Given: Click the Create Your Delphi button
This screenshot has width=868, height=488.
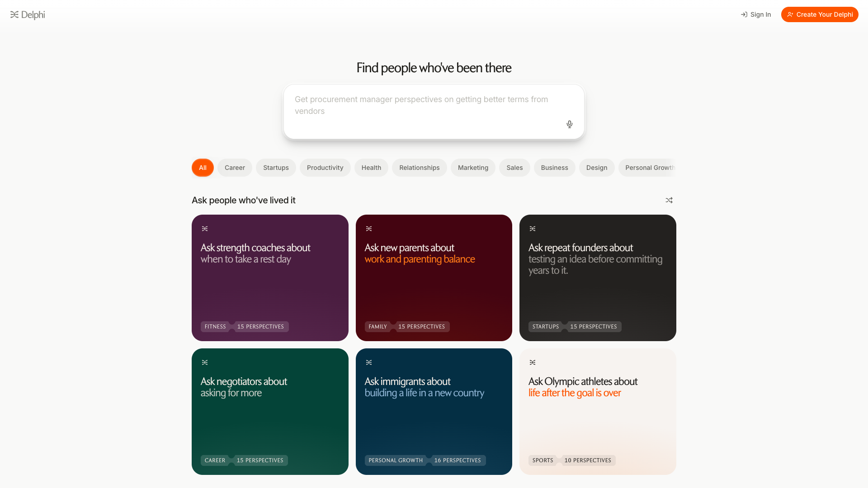Looking at the screenshot, I should (x=820, y=14).
